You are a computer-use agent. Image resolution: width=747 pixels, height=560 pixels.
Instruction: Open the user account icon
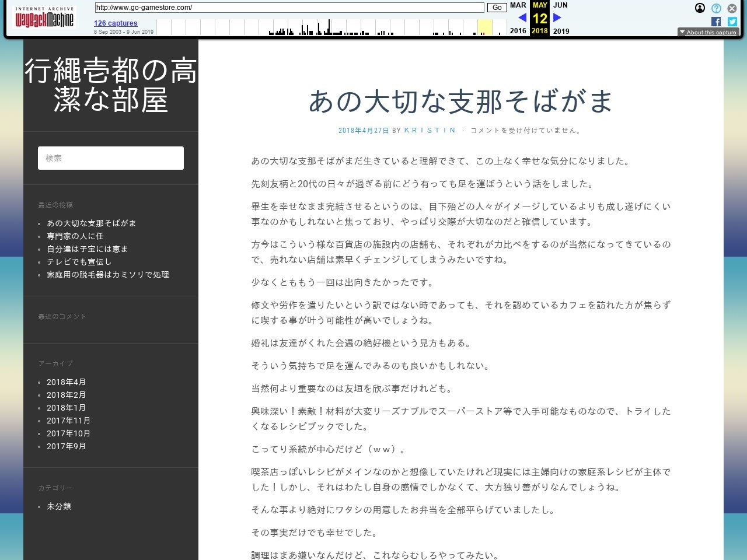pyautogui.click(x=700, y=8)
